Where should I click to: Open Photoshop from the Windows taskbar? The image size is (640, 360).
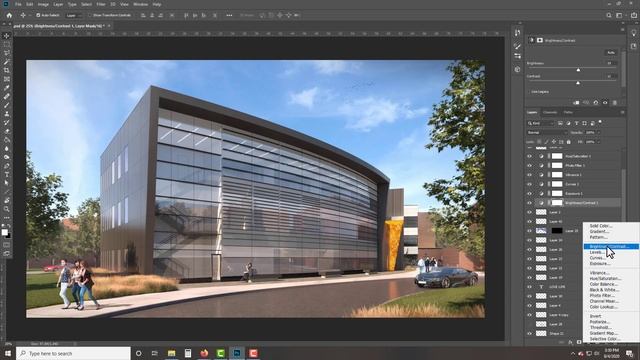click(237, 353)
